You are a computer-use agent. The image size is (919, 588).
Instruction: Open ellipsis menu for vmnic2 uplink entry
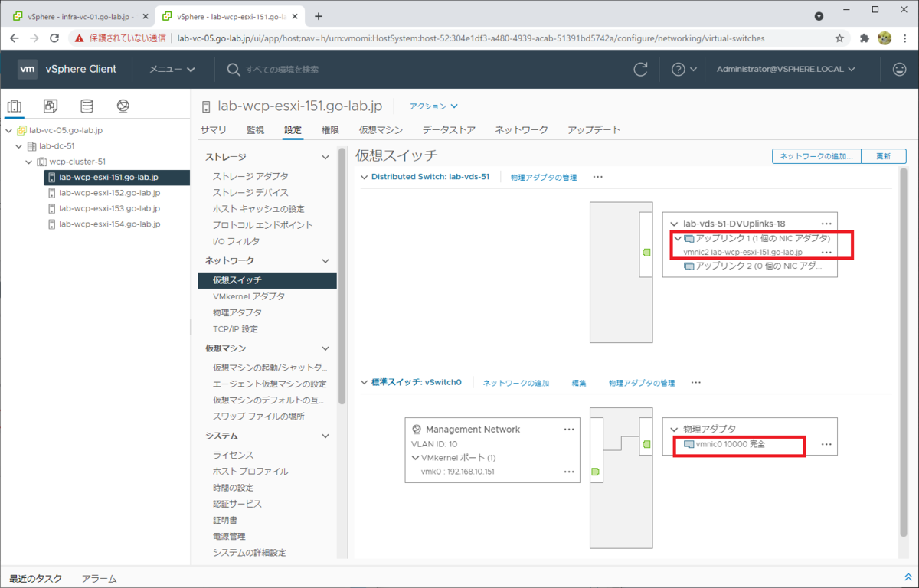tap(826, 252)
